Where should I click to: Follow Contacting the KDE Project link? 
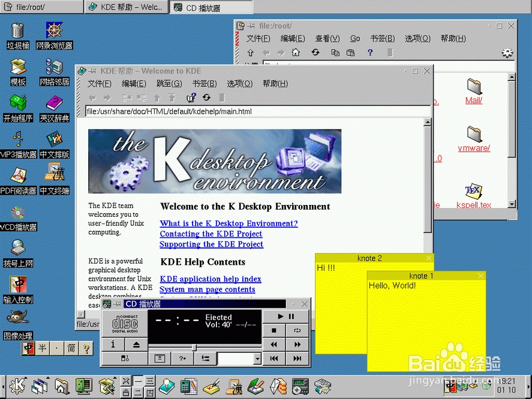point(211,234)
